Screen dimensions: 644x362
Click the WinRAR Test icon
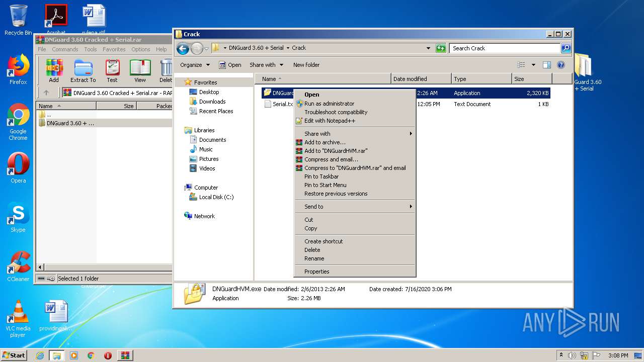coord(112,70)
